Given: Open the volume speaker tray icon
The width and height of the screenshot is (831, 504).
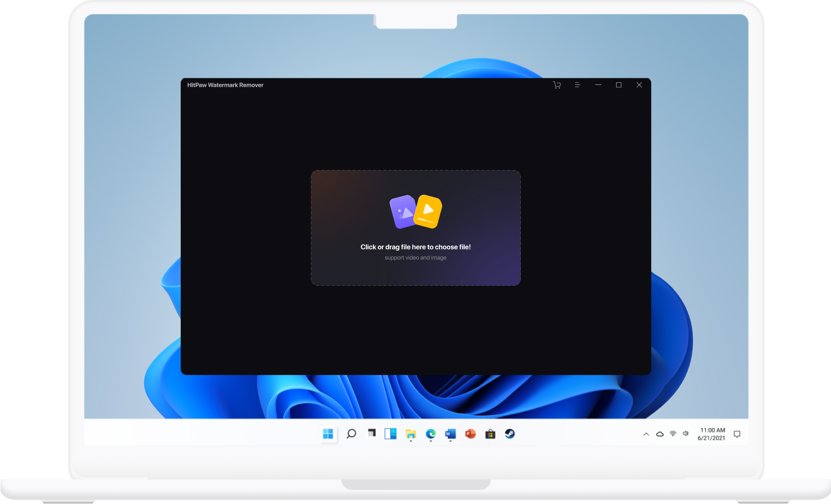Looking at the screenshot, I should click(686, 434).
